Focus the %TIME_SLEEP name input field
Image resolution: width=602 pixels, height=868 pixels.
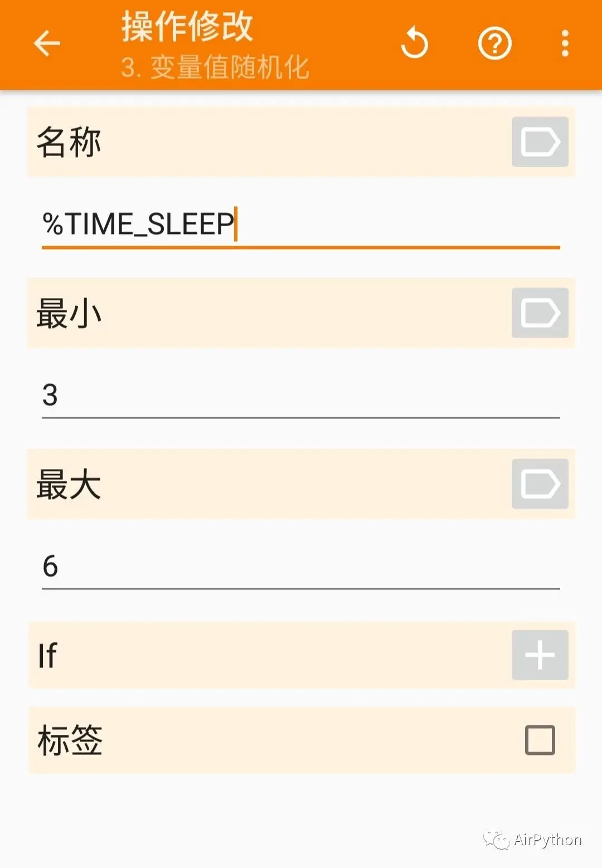coord(300,225)
